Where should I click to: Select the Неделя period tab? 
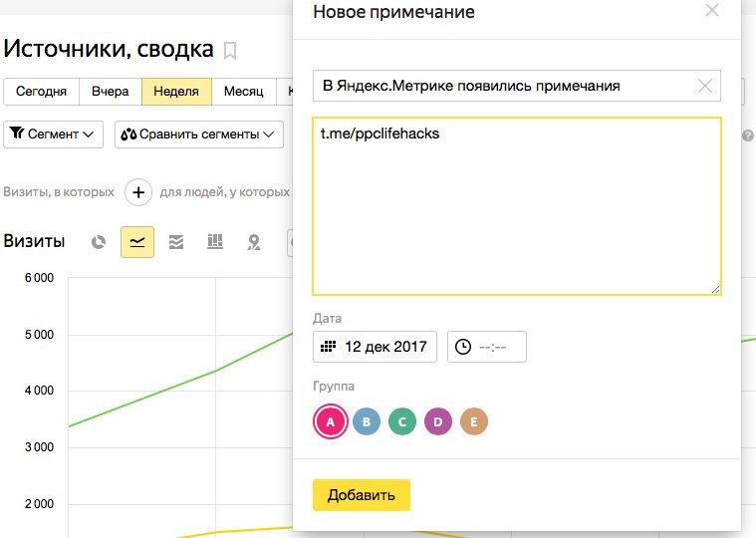176,92
